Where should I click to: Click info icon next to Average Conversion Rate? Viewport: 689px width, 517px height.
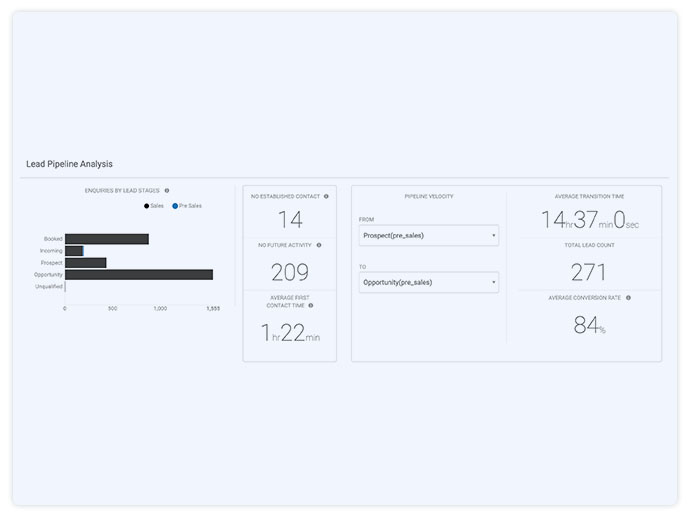[628, 298]
